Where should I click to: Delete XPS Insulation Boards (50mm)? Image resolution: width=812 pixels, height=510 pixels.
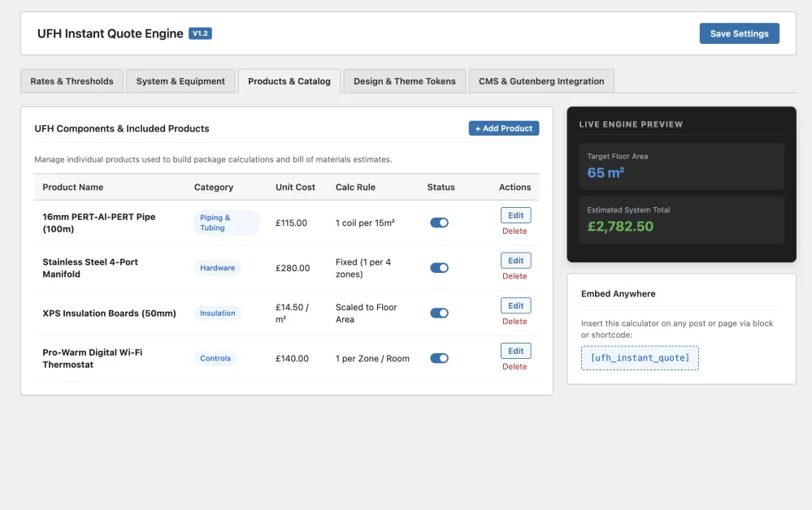pyautogui.click(x=515, y=322)
